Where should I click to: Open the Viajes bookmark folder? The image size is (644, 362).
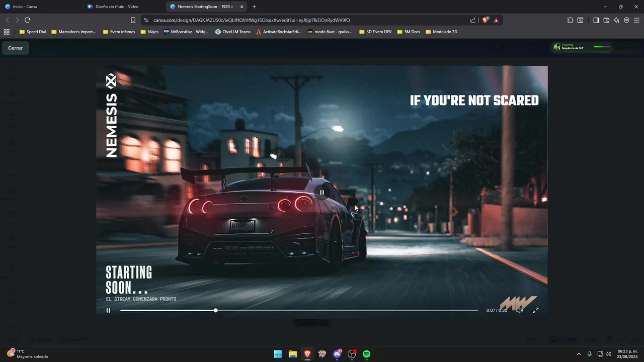pyautogui.click(x=149, y=32)
